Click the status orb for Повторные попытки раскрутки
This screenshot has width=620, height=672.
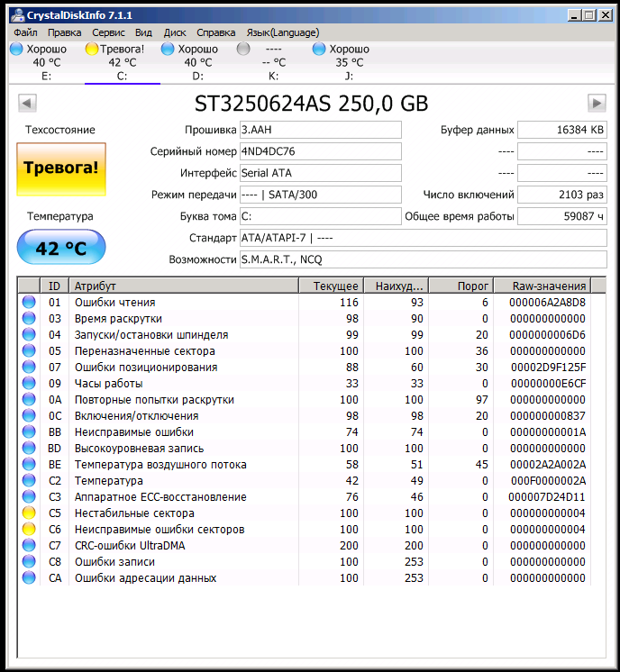[x=29, y=399]
